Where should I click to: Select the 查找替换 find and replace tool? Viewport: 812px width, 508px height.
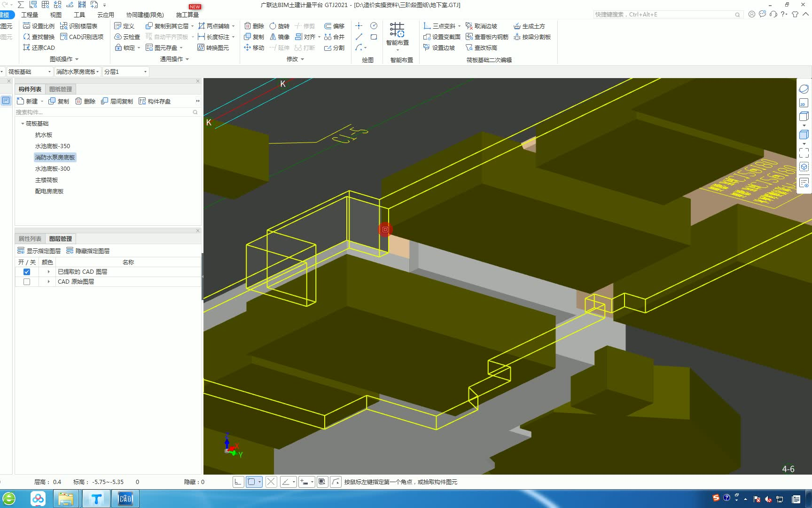pyautogui.click(x=39, y=37)
